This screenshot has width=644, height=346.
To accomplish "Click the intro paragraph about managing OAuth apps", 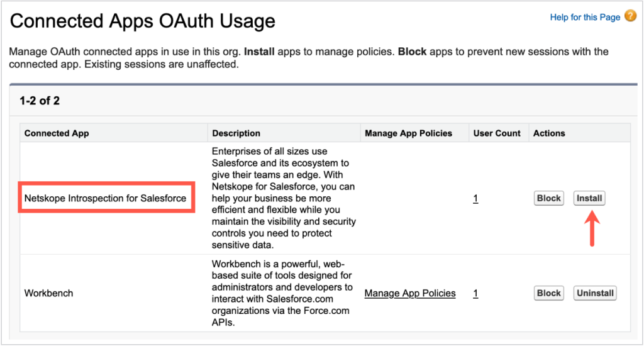I will pos(308,58).
